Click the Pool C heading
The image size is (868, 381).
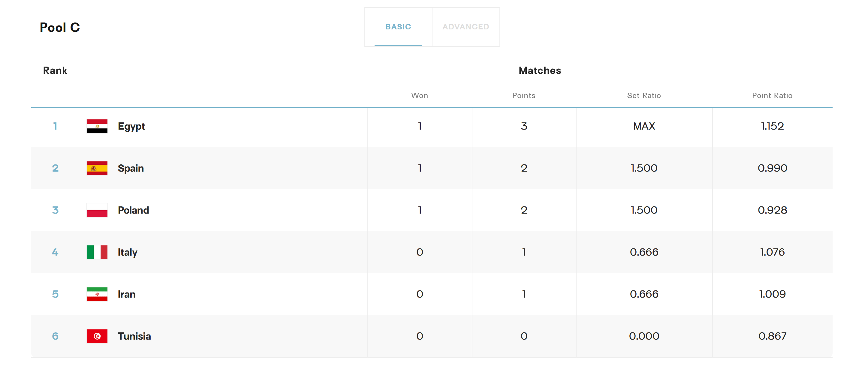point(60,27)
